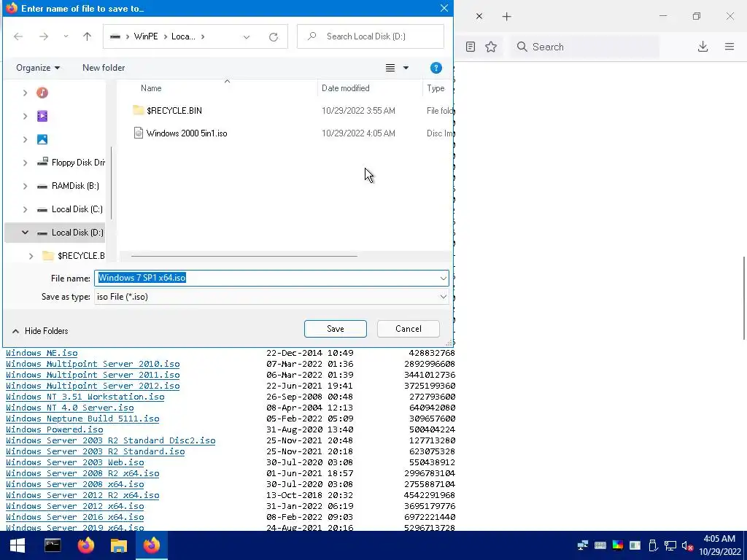
Task: Open Firefox application menu
Action: pos(729,47)
